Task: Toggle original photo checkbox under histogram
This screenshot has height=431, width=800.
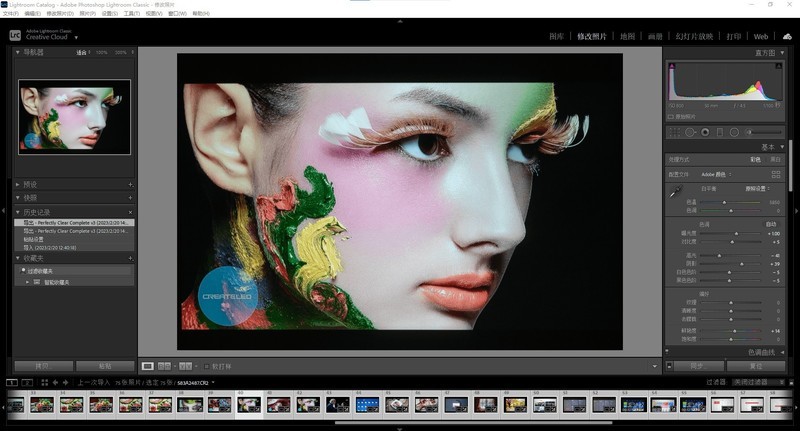Action: (672, 116)
